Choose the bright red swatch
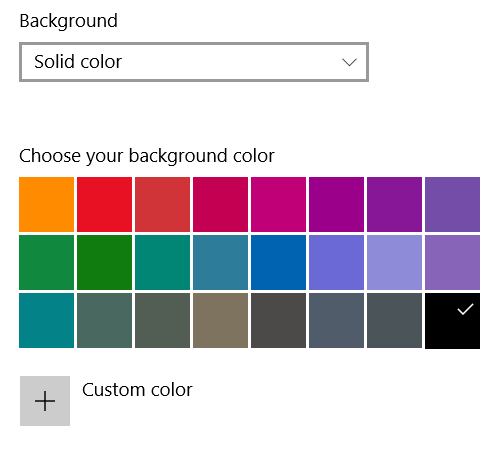Screen dimensions: 498x449 pos(104,204)
